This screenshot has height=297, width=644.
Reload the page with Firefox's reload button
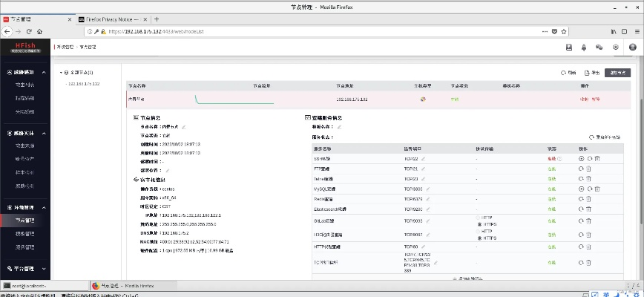pyautogui.click(x=29, y=31)
